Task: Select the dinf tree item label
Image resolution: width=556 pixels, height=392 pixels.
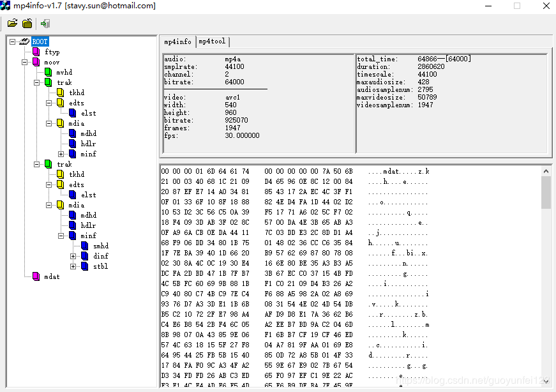Action: click(x=101, y=256)
